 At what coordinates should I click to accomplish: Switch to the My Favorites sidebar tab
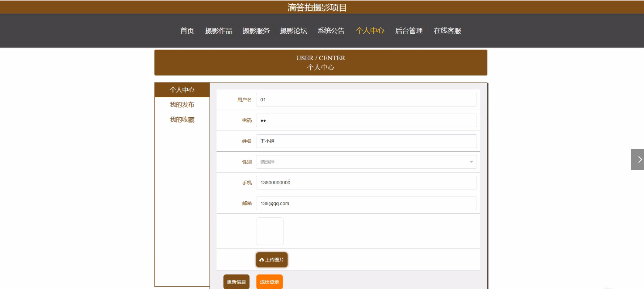pos(182,120)
